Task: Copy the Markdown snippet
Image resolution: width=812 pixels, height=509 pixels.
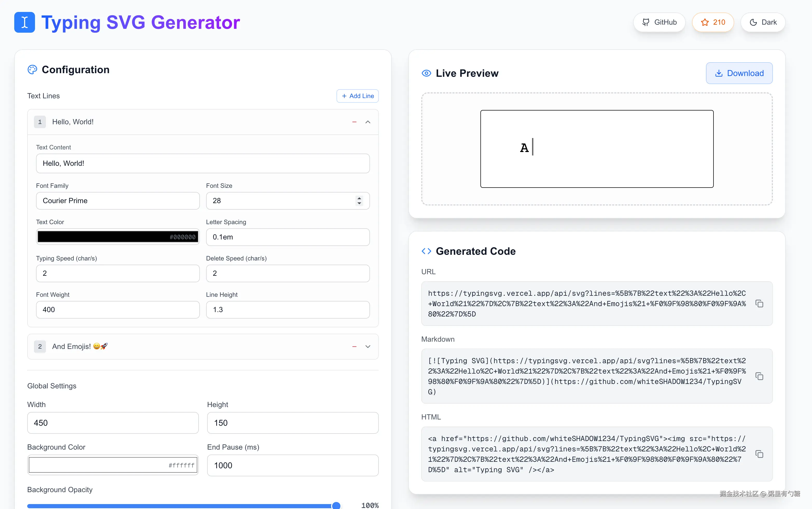Action: coord(759,376)
